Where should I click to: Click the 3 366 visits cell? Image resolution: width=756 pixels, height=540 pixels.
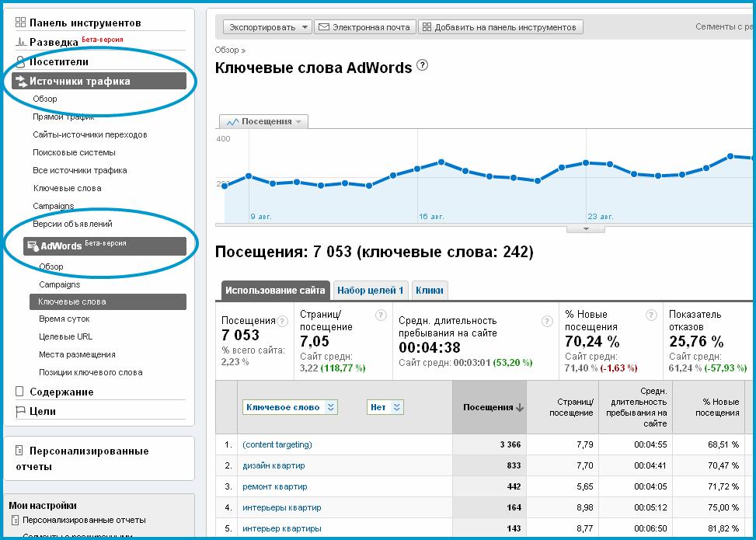pyautogui.click(x=489, y=444)
